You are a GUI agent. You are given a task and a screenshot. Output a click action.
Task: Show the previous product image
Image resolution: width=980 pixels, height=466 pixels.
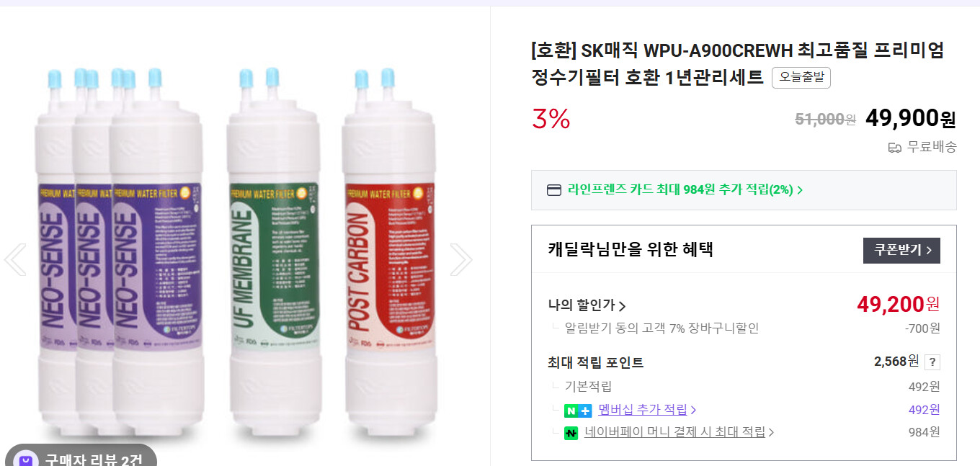coord(15,259)
